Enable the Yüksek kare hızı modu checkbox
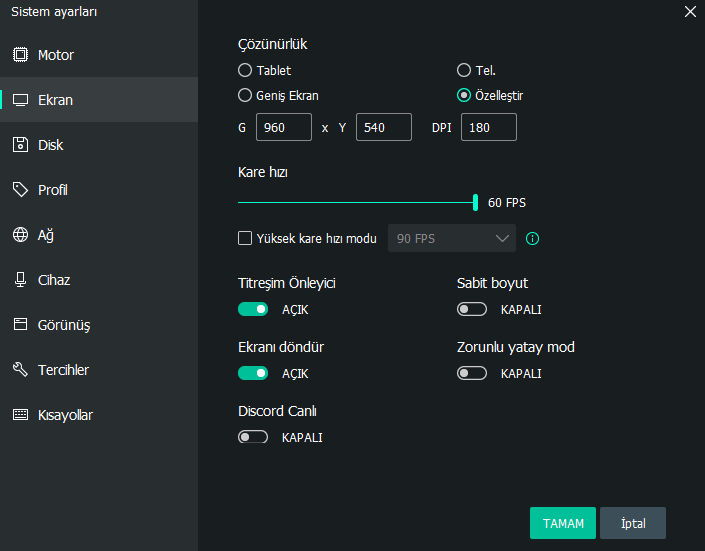Viewport: 705px width, 551px height. 245,238
